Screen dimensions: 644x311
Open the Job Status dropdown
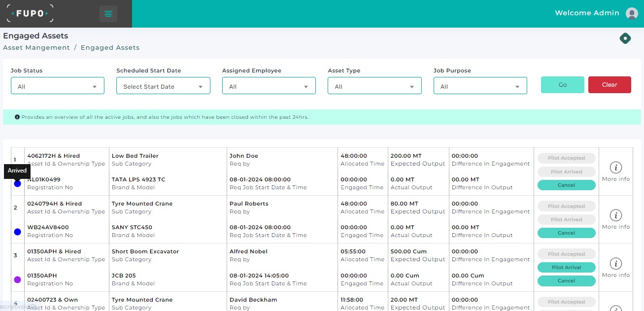58,86
